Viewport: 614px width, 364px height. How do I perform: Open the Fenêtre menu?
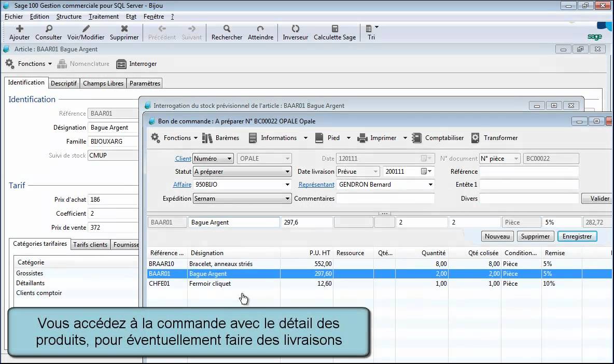pyautogui.click(x=153, y=17)
